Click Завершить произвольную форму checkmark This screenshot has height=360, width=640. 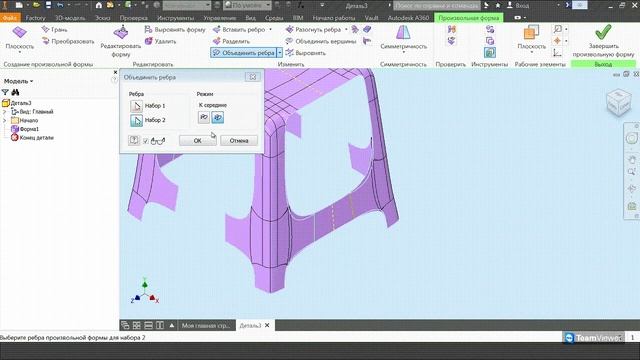click(x=603, y=41)
